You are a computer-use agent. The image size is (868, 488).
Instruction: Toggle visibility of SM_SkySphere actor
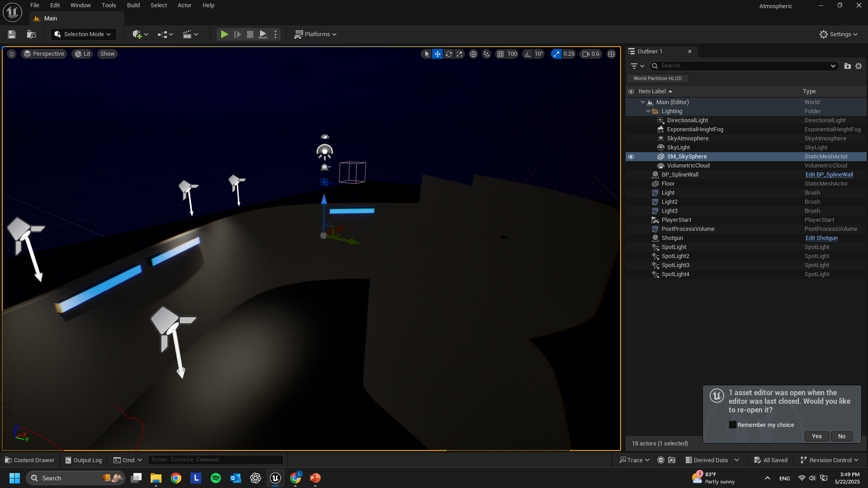click(631, 157)
